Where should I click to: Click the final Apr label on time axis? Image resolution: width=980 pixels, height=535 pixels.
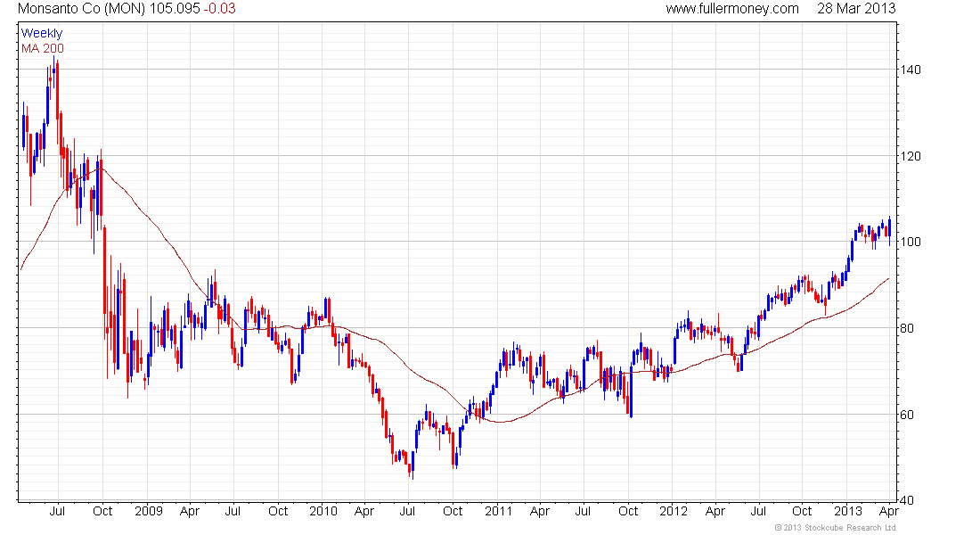889,511
